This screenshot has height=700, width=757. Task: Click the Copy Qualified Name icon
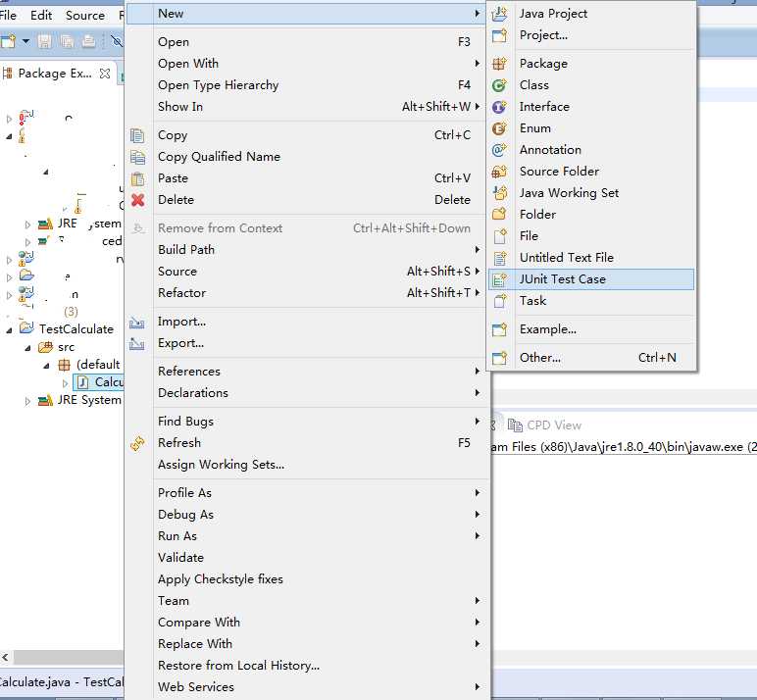coord(137,158)
